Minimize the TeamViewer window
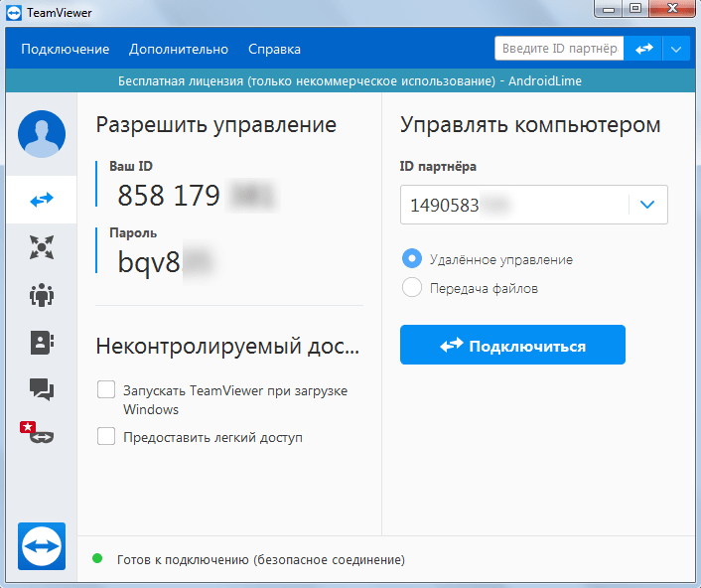This screenshot has height=588, width=701. pos(609,9)
